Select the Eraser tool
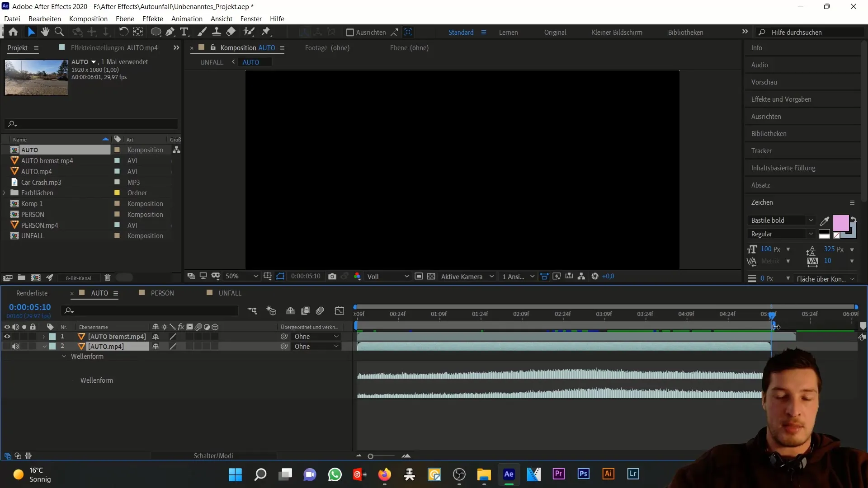This screenshot has height=488, width=868. [231, 32]
